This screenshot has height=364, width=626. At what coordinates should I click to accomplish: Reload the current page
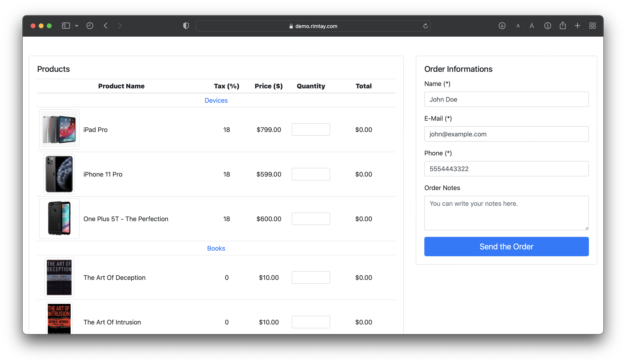point(425,26)
